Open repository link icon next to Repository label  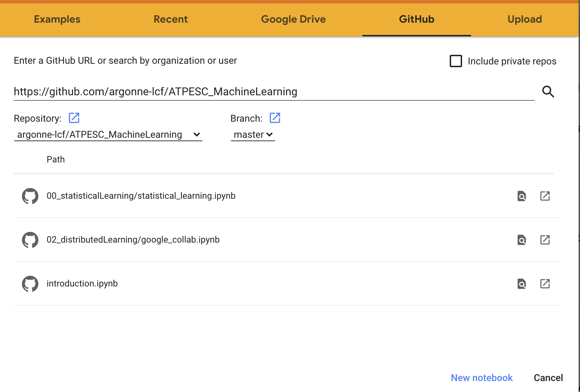tap(74, 118)
